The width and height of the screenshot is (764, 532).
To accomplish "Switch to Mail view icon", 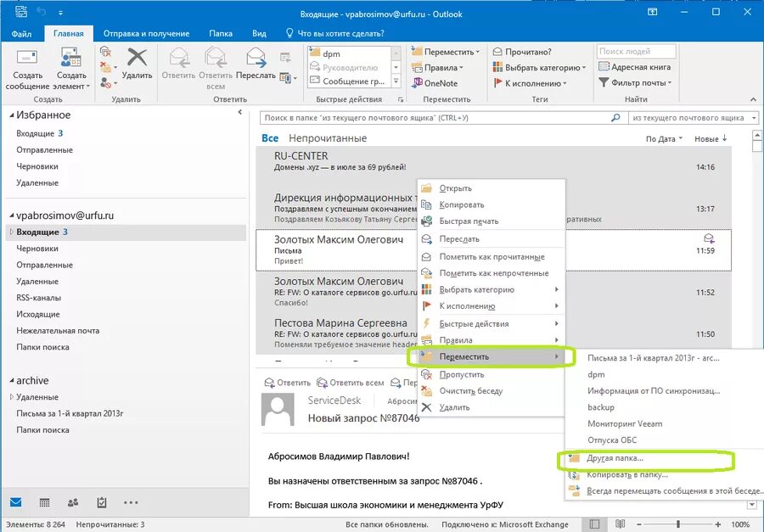I will [15, 502].
